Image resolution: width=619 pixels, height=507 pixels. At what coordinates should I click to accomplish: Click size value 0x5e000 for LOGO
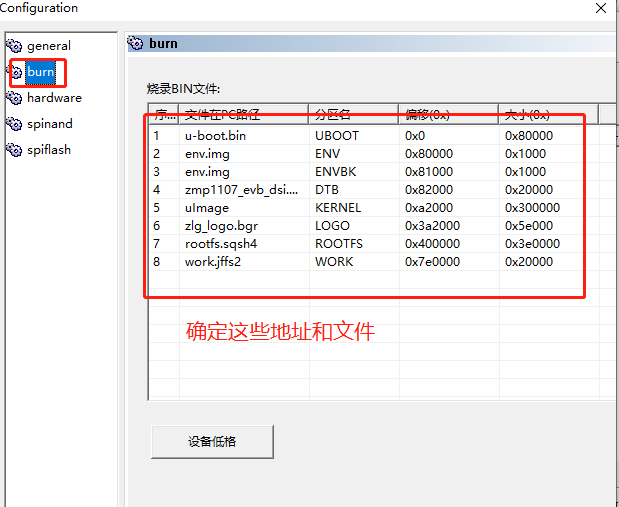[529, 226]
